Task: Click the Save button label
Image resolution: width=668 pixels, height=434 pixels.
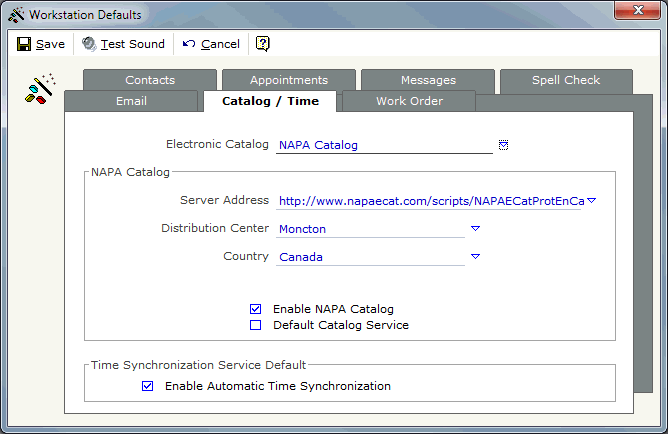Action: [50, 44]
